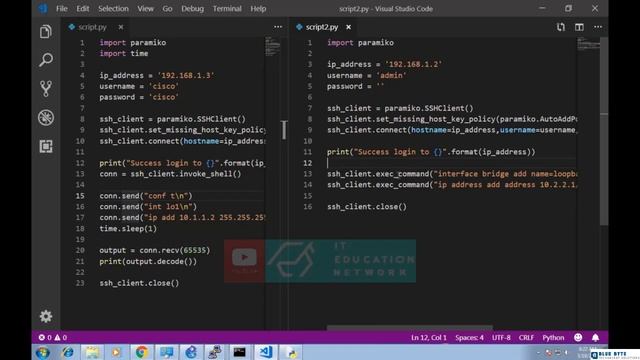Change indentation via Spaces: 4

point(469,338)
